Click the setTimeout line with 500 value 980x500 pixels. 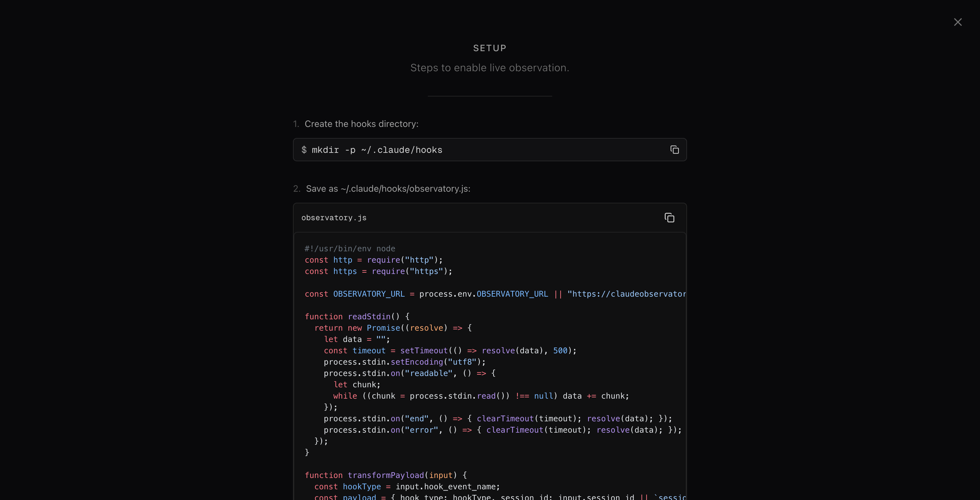click(450, 351)
